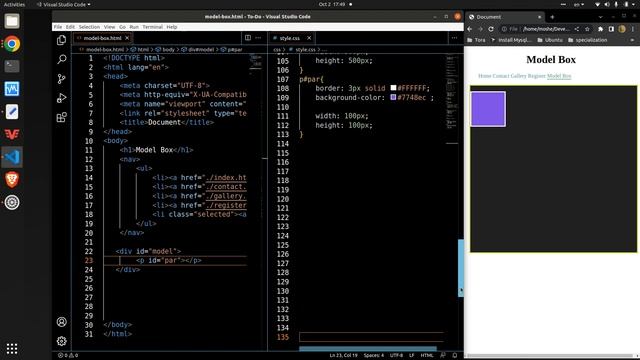Open the Source Control view
This screenshot has height=360, width=640.
point(62,79)
